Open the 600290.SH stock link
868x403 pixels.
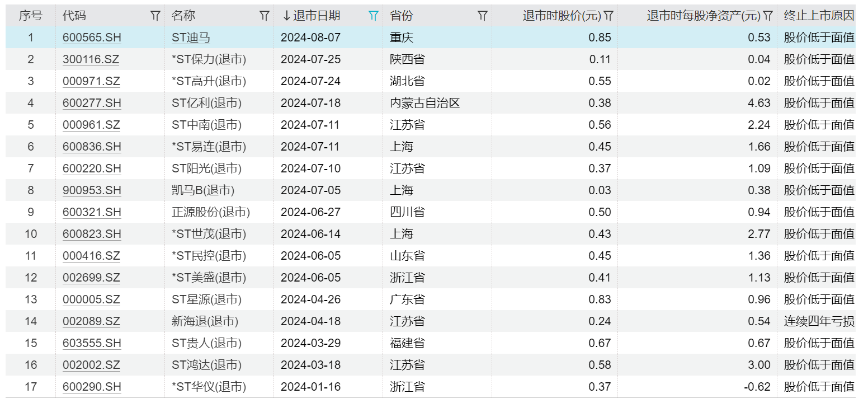(92, 387)
